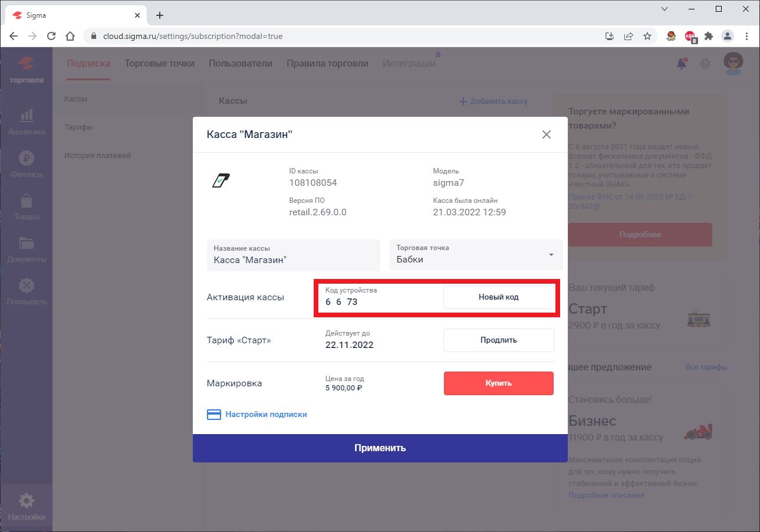Click the red Купить button
760x532 pixels.
(x=498, y=383)
